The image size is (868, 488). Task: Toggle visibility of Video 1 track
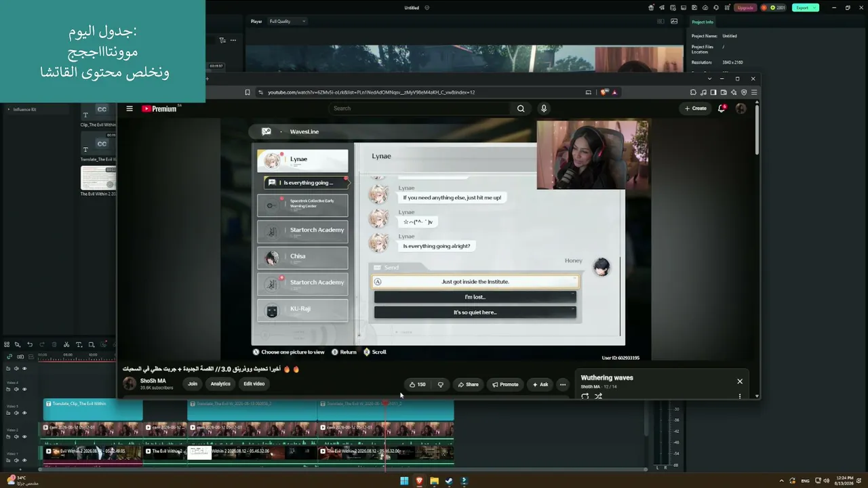(24, 460)
